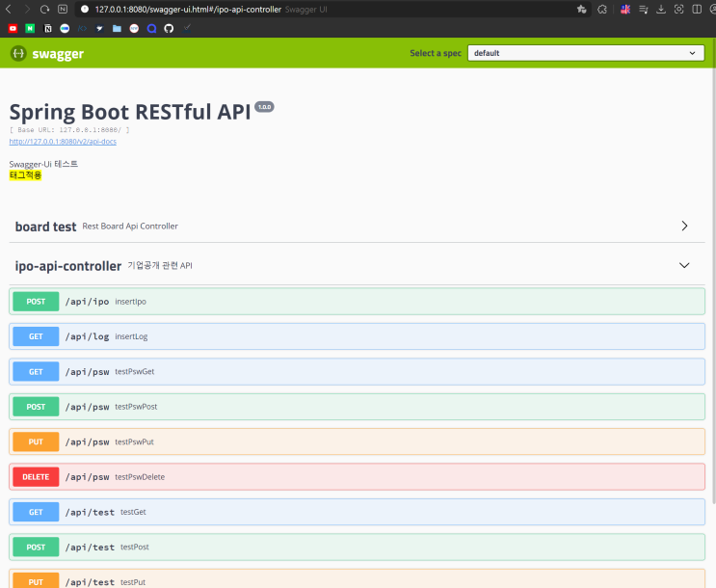Image resolution: width=716 pixels, height=588 pixels.
Task: Reload the Swagger UI page
Action: (44, 9)
